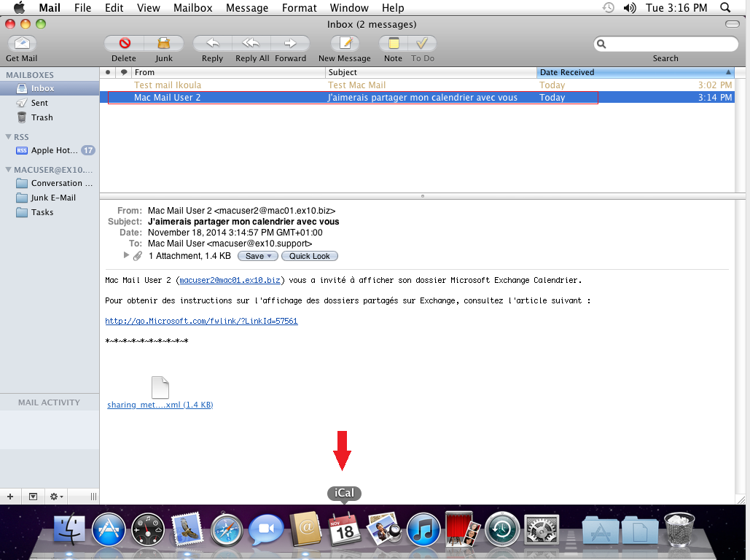Click the add mailbox plus icon
Screen dimensions: 750x560
pos(10,496)
